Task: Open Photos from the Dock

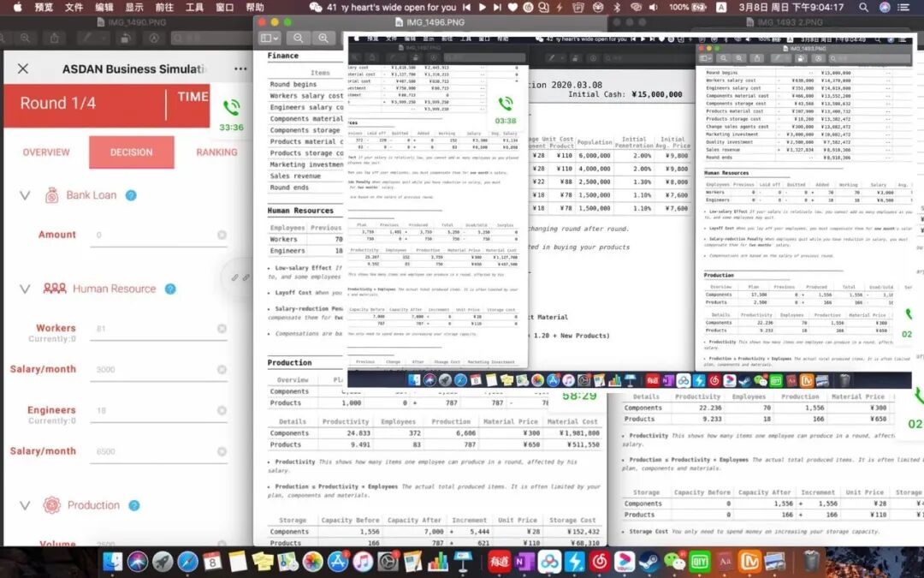Action: [313, 561]
